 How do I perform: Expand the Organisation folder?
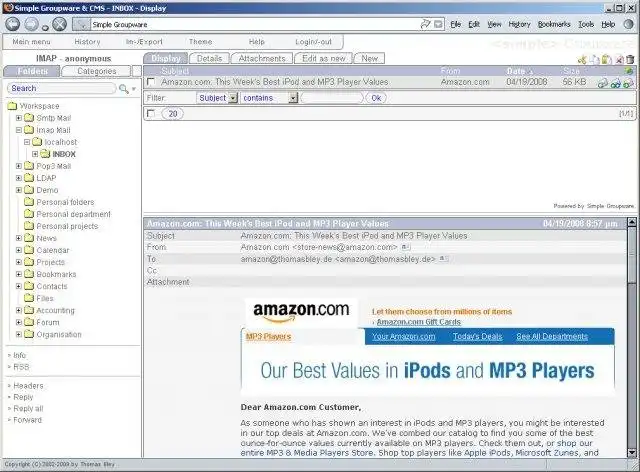(19, 334)
